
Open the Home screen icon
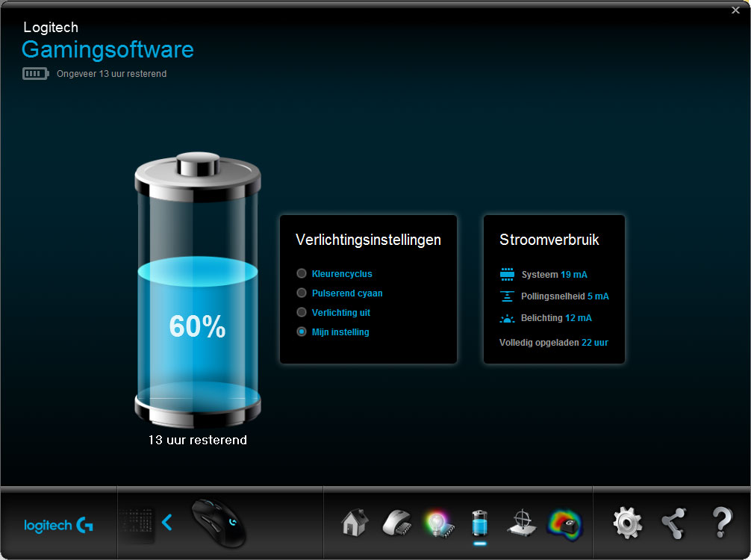355,523
